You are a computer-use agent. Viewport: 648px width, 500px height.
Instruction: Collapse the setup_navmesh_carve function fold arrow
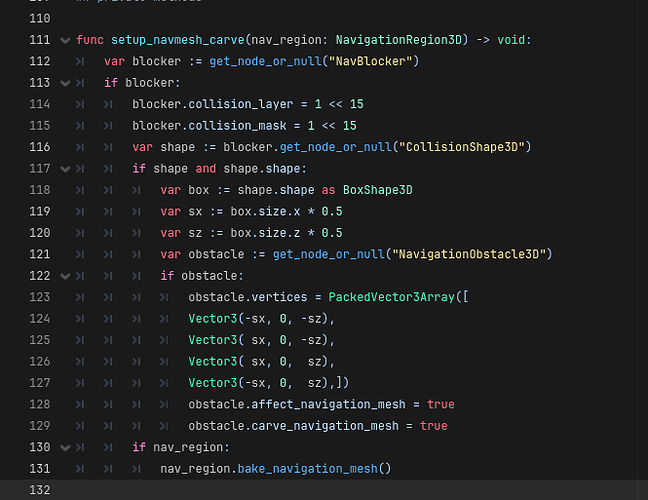[66, 40]
